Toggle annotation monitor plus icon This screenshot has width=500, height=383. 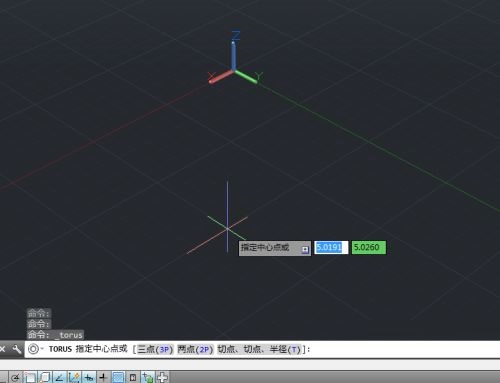point(162,378)
